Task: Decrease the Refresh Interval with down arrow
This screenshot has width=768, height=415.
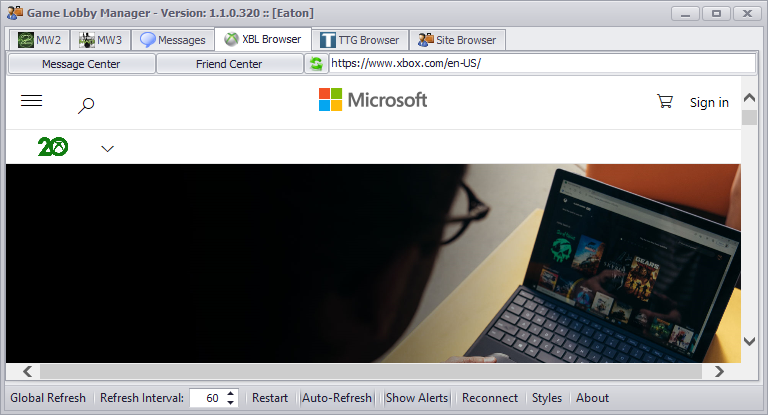Action: pos(231,403)
